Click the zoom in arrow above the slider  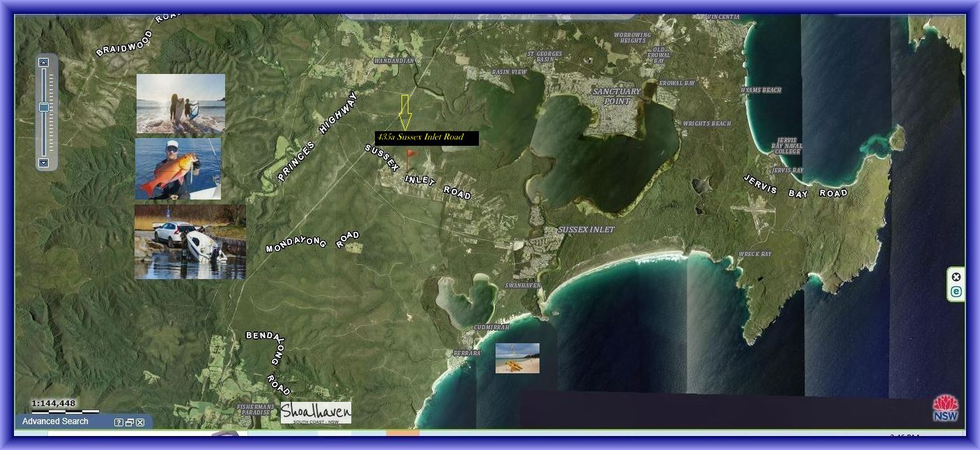[43, 63]
